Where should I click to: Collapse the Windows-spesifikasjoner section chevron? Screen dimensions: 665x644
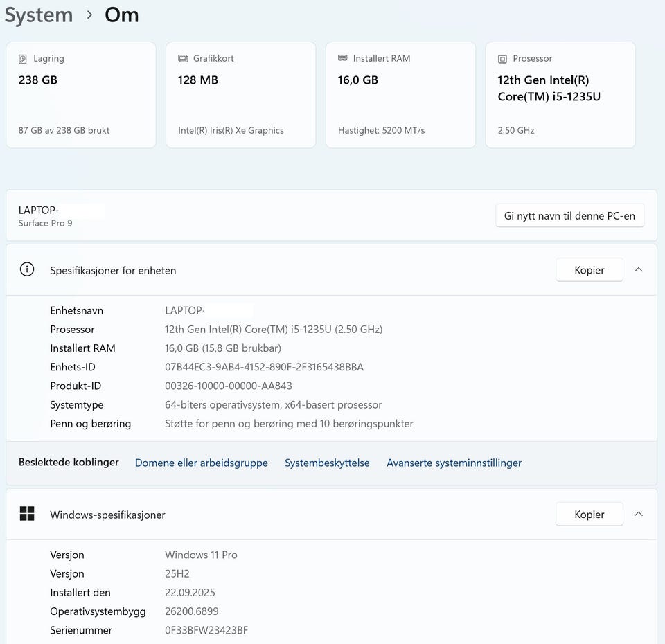click(639, 514)
